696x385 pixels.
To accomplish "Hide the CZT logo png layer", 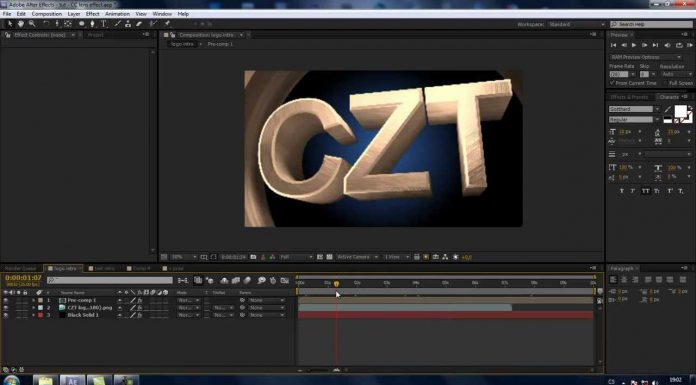I will pyautogui.click(x=5, y=308).
